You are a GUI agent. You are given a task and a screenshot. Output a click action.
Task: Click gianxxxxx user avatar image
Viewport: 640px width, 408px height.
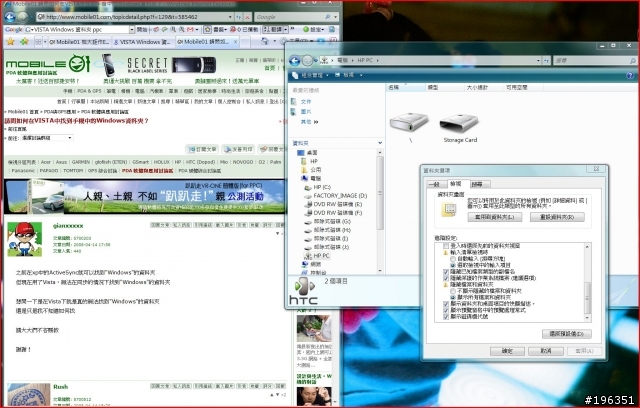[24, 239]
